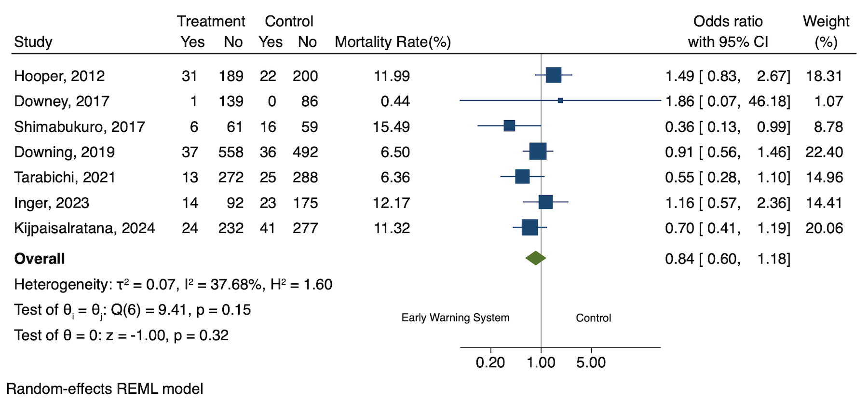This screenshot has height=402, width=868.
Task: Select the bold Overall row label
Action: pyautogui.click(x=40, y=259)
